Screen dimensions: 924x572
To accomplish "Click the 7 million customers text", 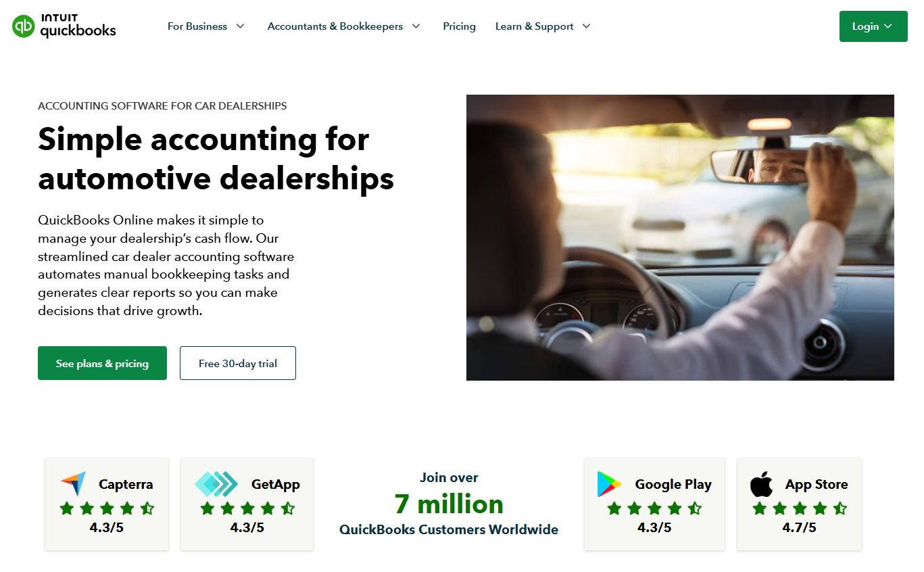I will click(449, 504).
